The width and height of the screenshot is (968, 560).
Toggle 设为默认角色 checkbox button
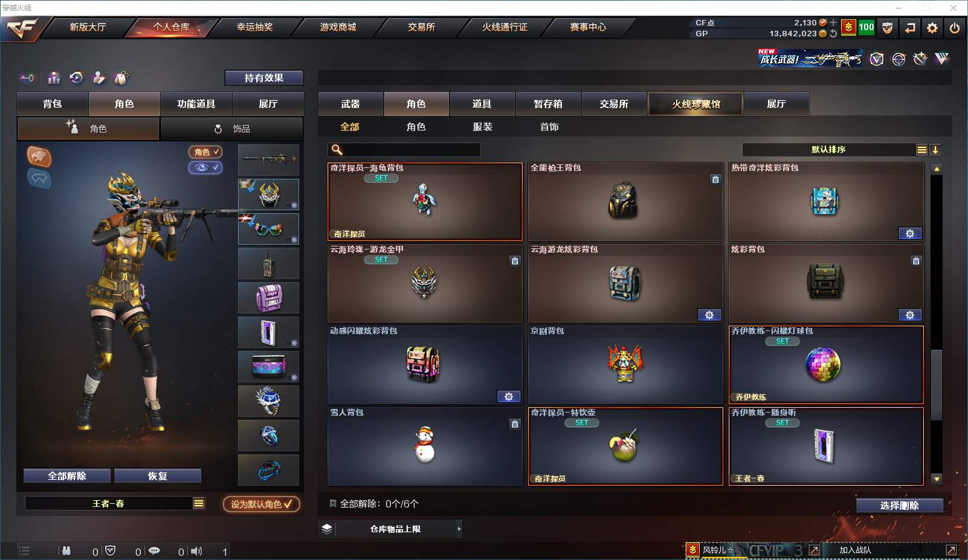pyautogui.click(x=261, y=504)
